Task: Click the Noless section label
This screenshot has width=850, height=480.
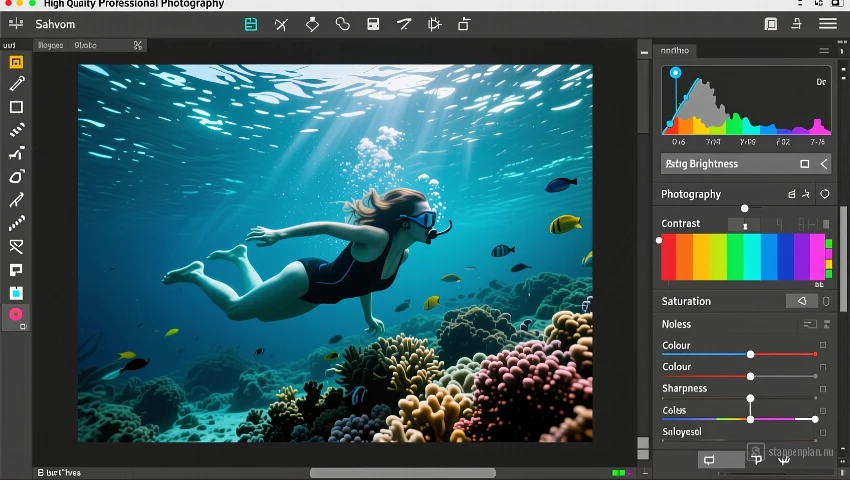Action: click(x=676, y=324)
